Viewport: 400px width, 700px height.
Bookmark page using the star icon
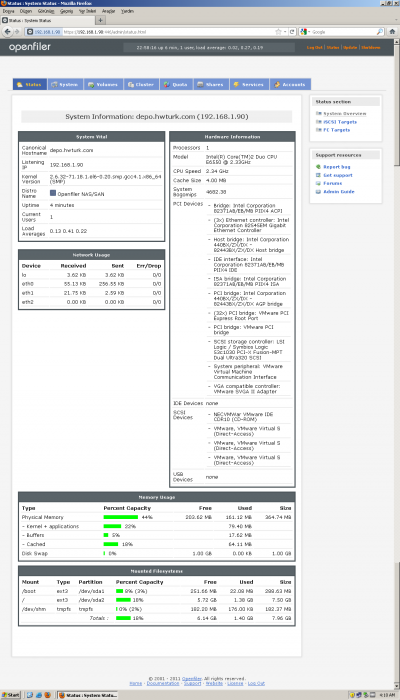click(279, 32)
